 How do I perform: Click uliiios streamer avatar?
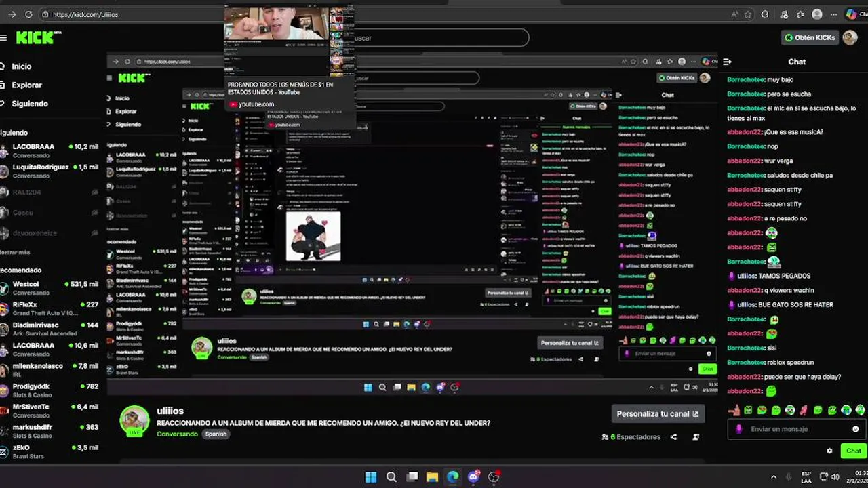click(x=134, y=421)
